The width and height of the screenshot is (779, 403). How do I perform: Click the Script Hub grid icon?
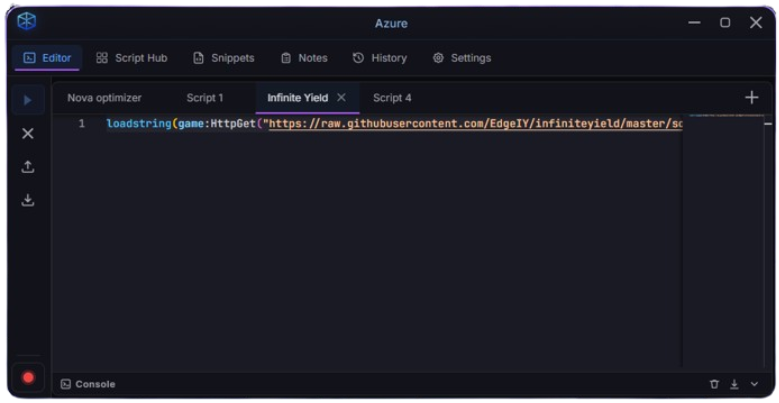point(102,58)
